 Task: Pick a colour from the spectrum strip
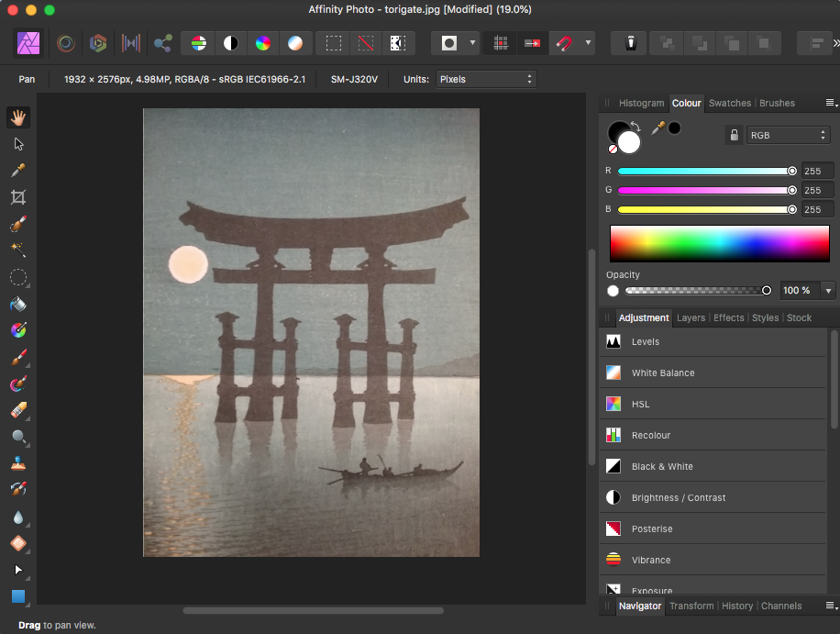(719, 243)
